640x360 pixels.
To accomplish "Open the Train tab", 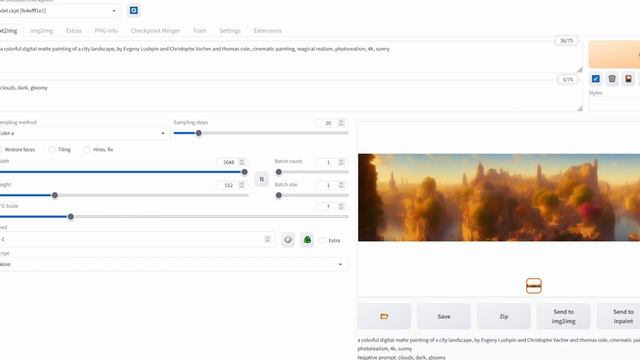I will pos(200,31).
